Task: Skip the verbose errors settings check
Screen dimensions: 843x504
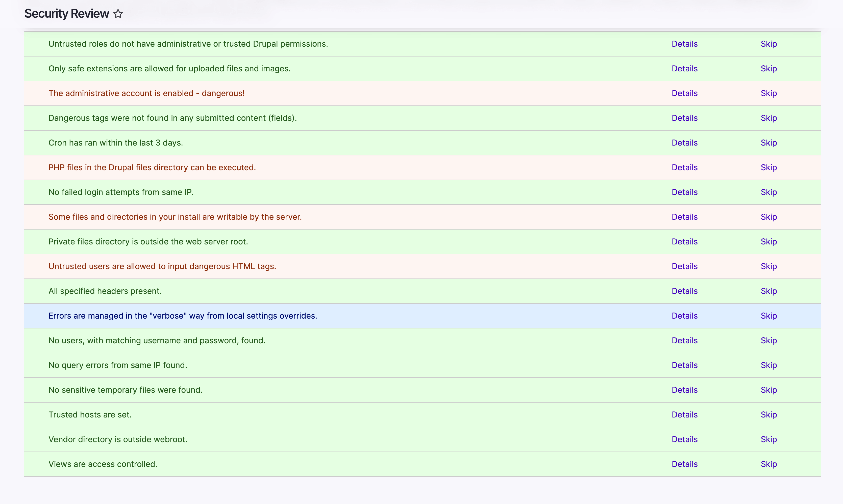Action: click(769, 315)
